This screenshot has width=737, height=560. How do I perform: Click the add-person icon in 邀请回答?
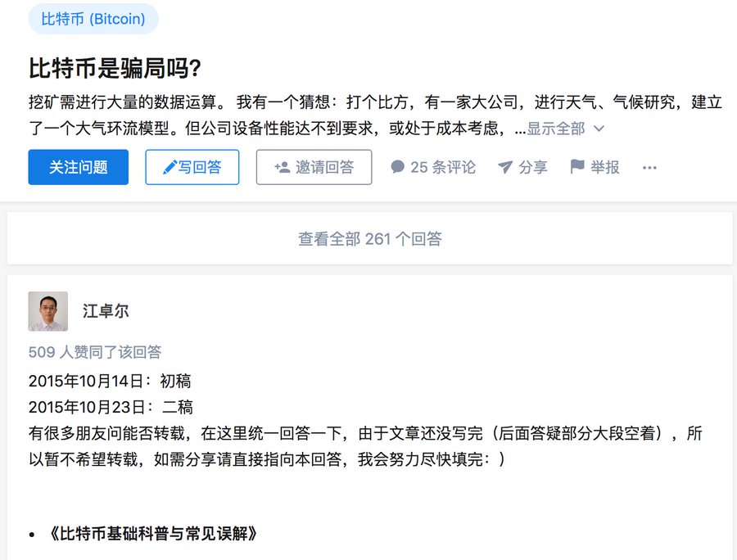[x=282, y=167]
